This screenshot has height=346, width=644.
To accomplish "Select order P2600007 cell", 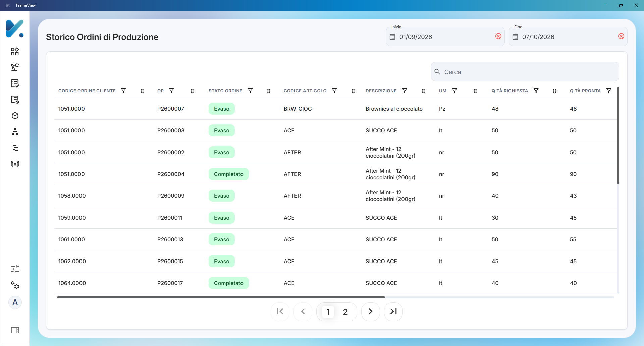I will (x=171, y=109).
